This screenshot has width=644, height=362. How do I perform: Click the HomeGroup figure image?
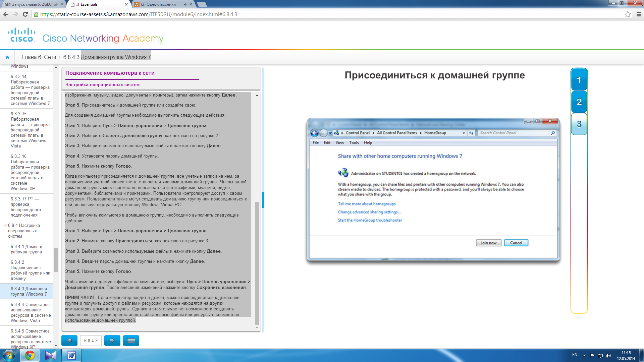tap(433, 190)
